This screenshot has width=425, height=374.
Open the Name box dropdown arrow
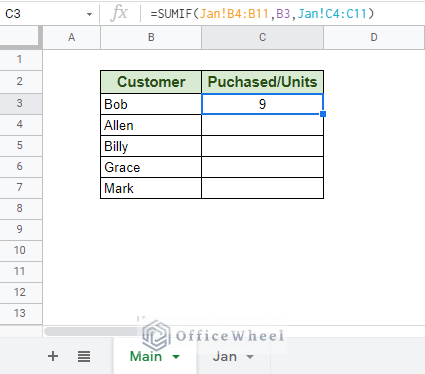click(x=89, y=14)
